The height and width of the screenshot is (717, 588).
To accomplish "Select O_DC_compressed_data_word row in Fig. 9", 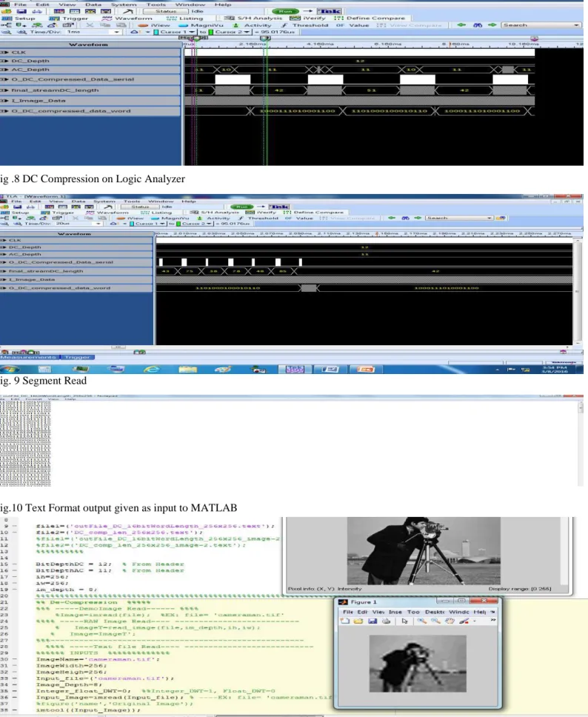I will (x=76, y=288).
